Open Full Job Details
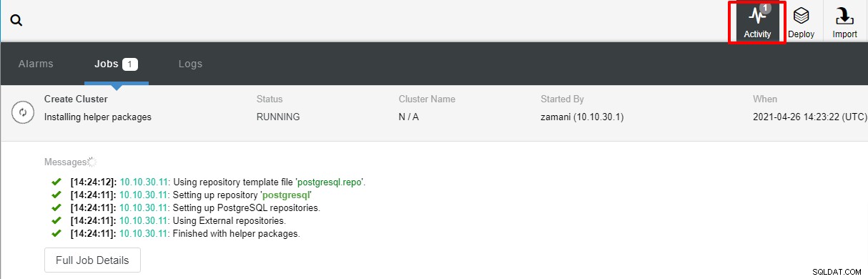 pos(92,260)
